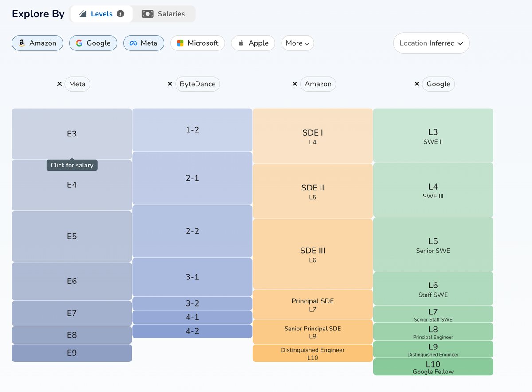This screenshot has width=532, height=392.
Task: Switch to the Levels tab
Action: pos(102,14)
